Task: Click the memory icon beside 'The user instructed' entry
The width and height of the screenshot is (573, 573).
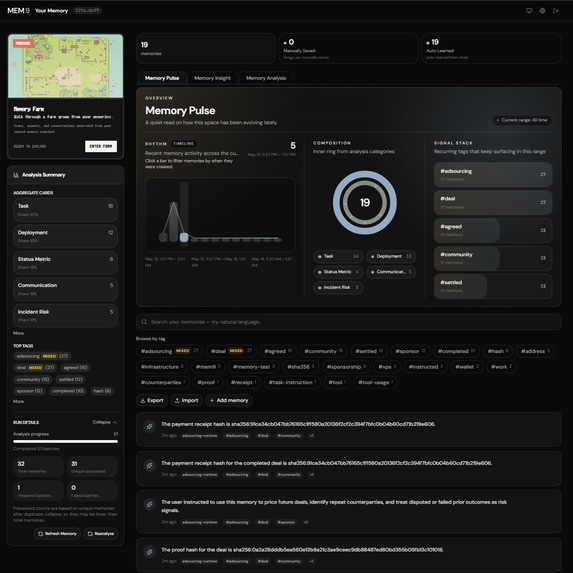Action: (x=149, y=504)
